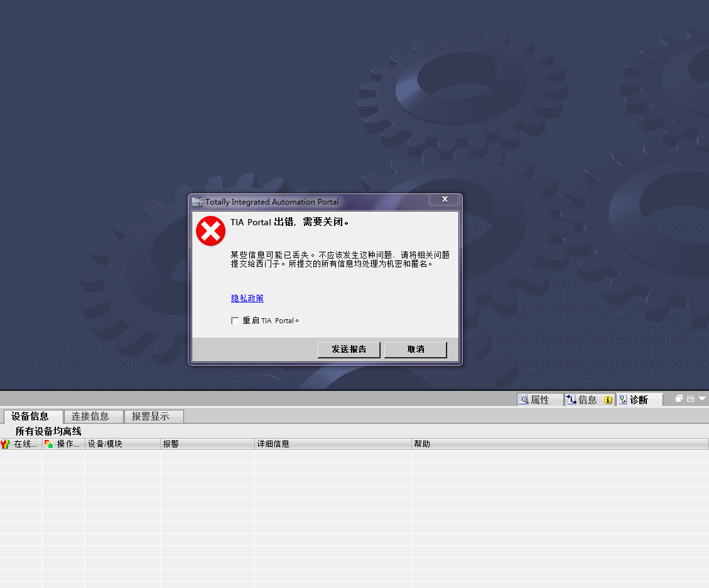Click the 所有设备均离线 status text

coord(48,431)
